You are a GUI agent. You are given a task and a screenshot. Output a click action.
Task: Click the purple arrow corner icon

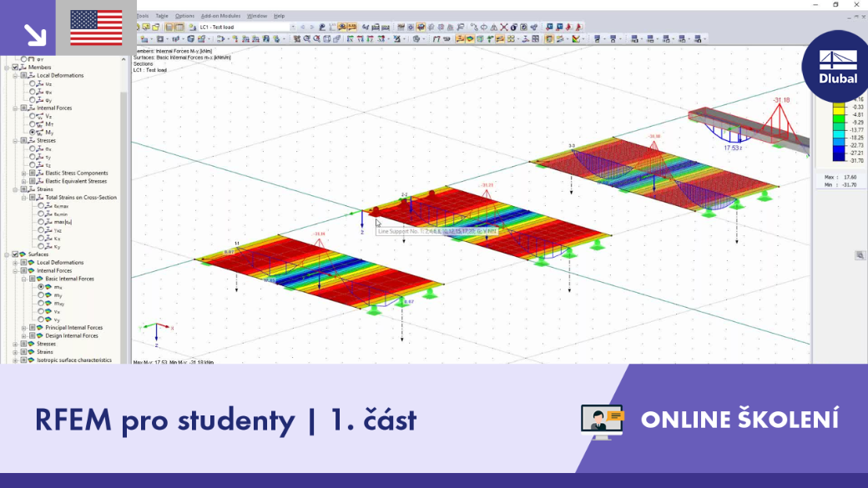[x=28, y=28]
